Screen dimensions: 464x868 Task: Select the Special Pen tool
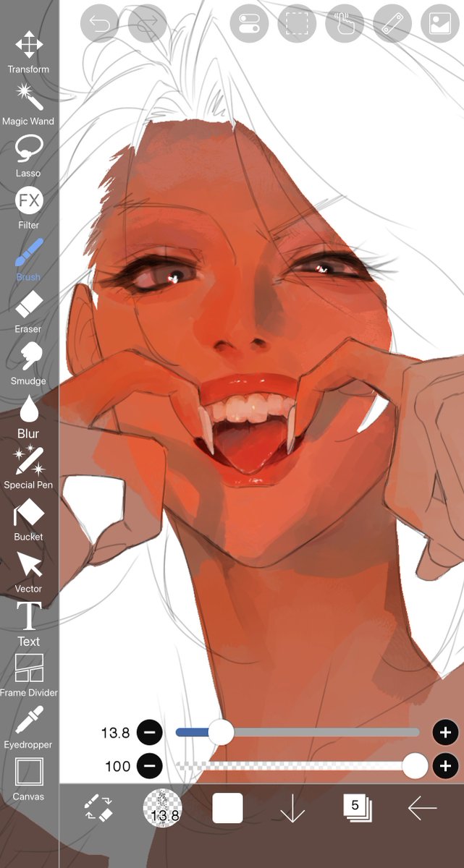29,468
